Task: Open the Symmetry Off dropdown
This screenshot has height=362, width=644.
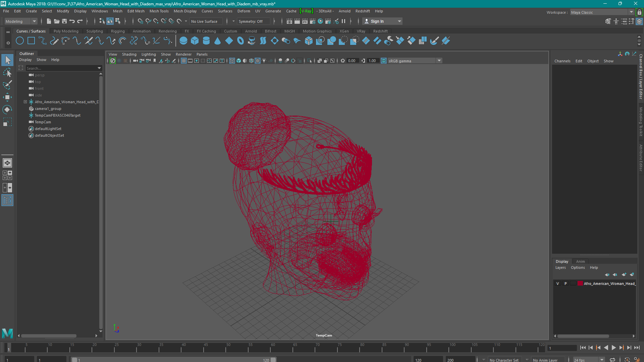Action: (254, 21)
